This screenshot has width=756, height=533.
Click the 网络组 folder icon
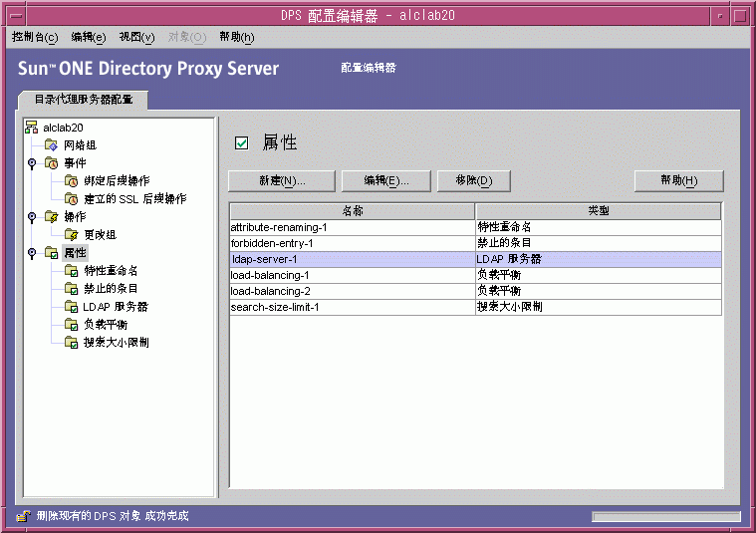[51, 144]
